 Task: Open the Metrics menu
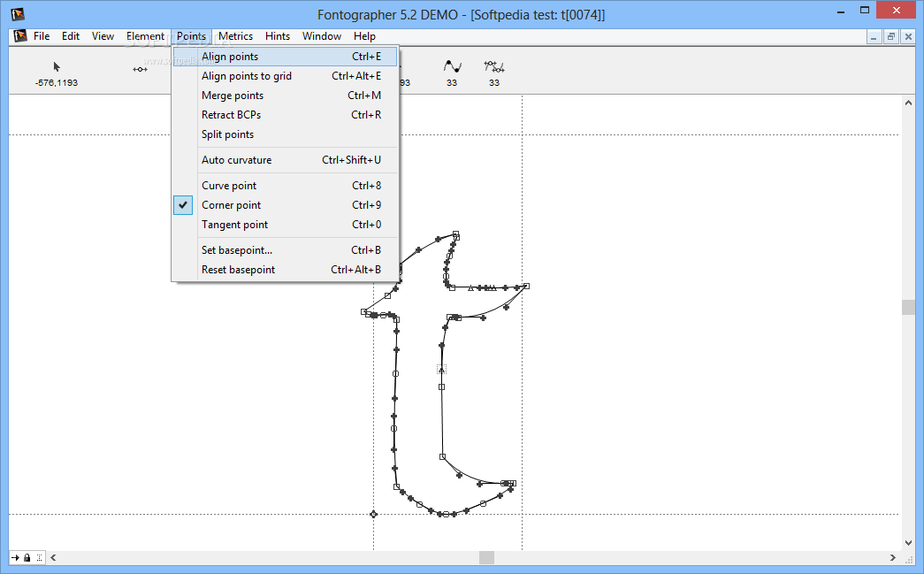pos(236,36)
